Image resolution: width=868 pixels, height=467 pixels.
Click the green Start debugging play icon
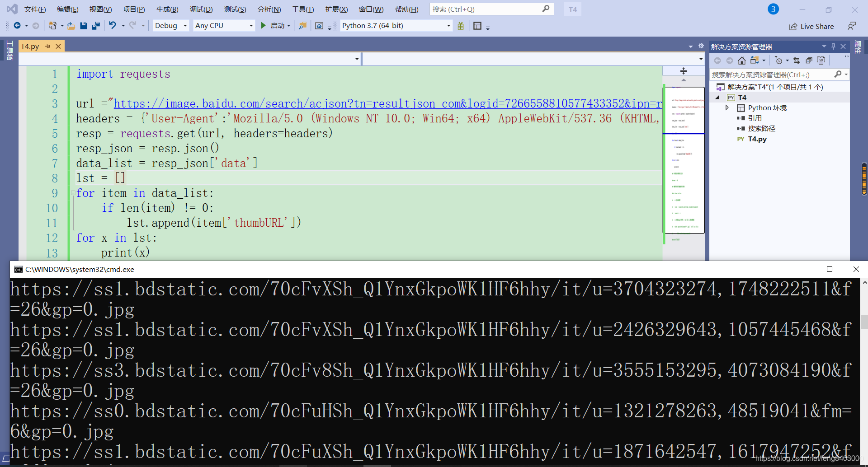click(264, 26)
